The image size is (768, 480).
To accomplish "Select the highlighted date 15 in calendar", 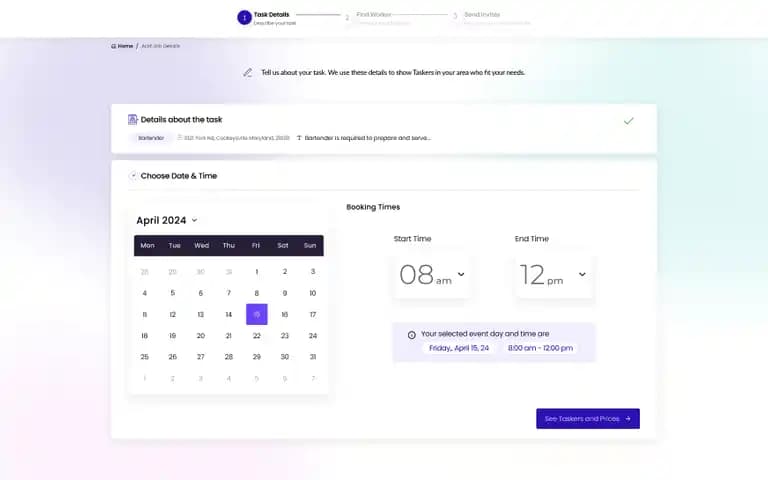I will point(257,314).
